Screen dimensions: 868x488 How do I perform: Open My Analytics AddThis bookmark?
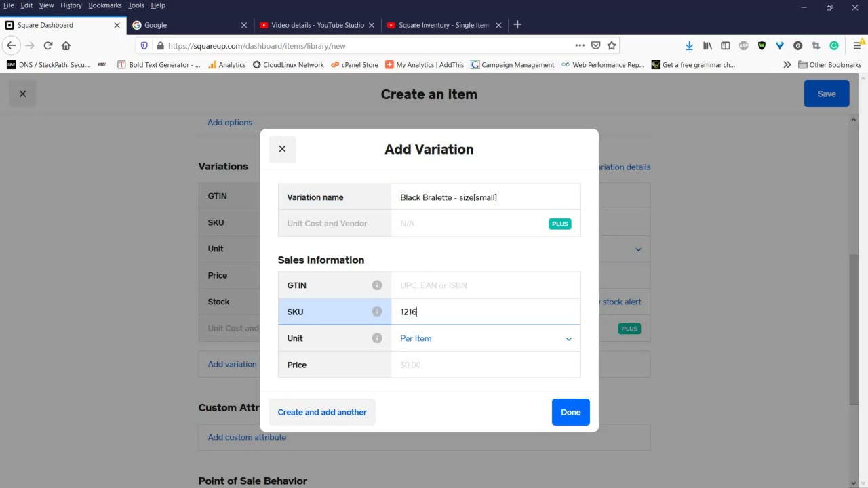click(425, 65)
